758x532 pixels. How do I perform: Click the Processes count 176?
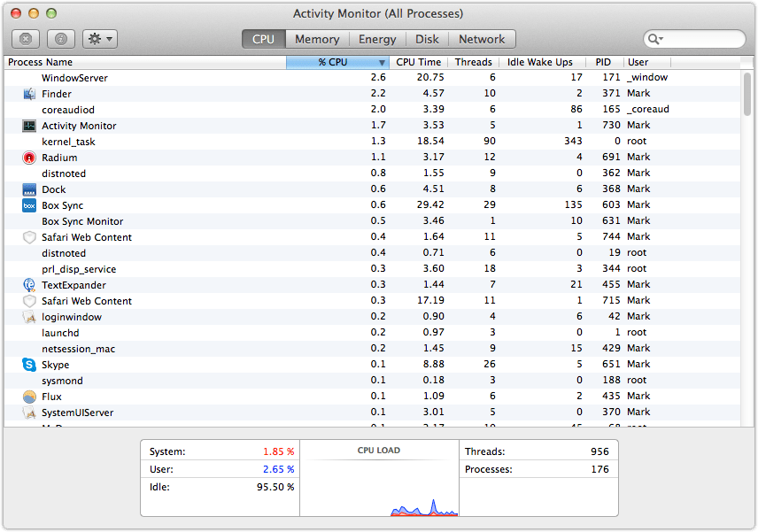(x=599, y=469)
